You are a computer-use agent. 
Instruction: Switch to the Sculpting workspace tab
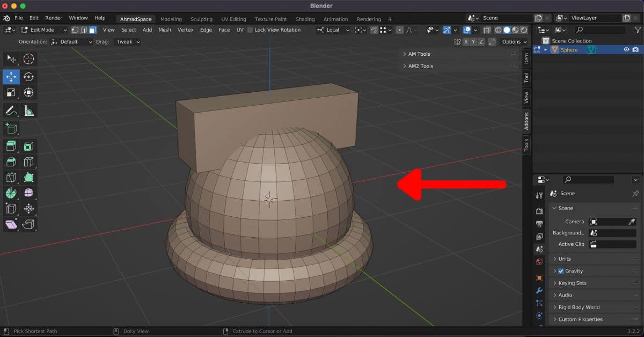[x=201, y=19]
